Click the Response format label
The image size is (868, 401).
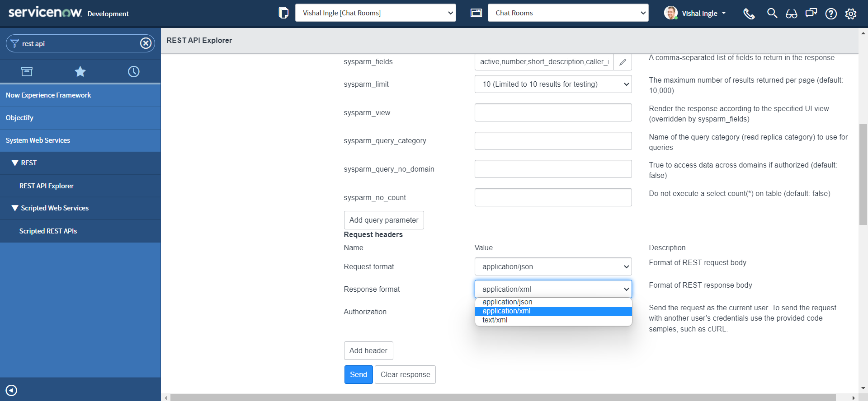372,289
